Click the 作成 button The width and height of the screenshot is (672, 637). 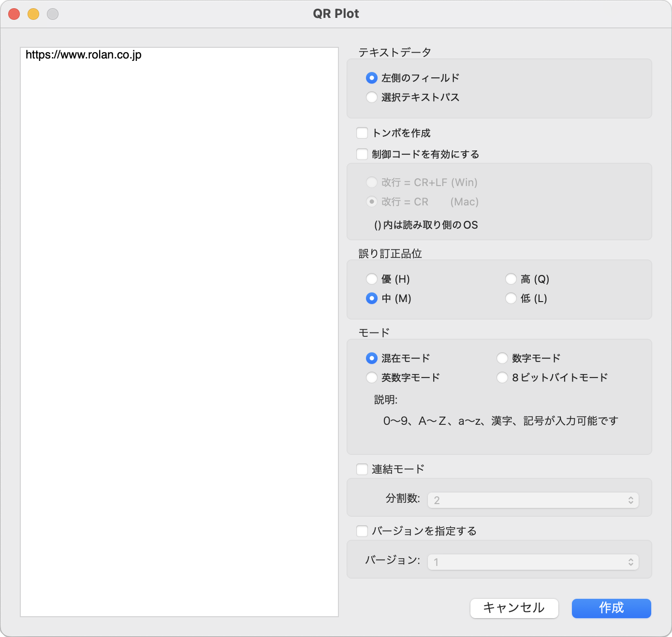(x=611, y=608)
